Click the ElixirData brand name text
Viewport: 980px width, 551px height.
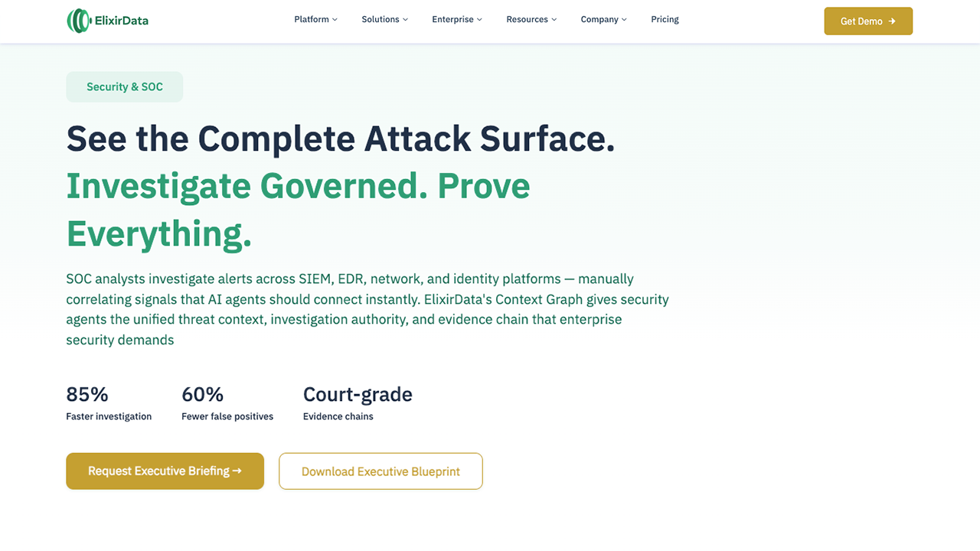point(122,21)
